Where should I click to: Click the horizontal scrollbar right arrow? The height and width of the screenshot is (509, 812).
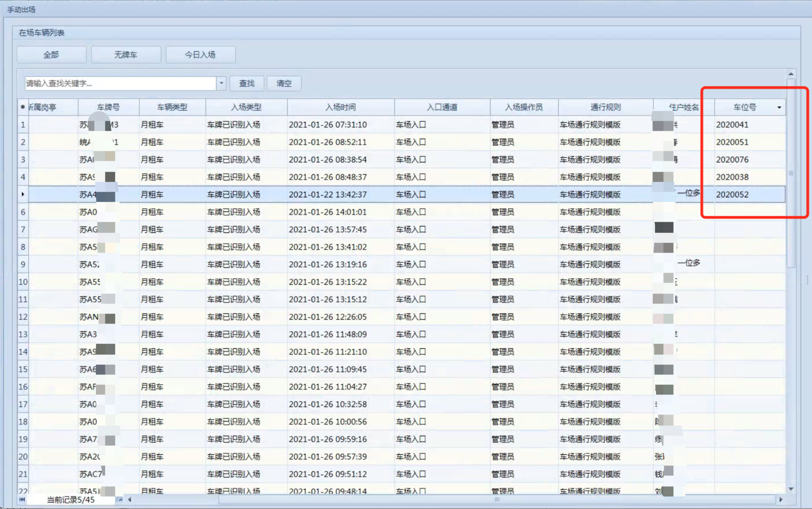pos(781,499)
